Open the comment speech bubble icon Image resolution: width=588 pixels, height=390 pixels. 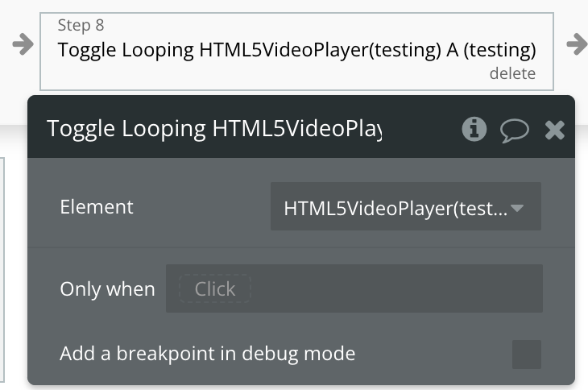[x=515, y=131]
